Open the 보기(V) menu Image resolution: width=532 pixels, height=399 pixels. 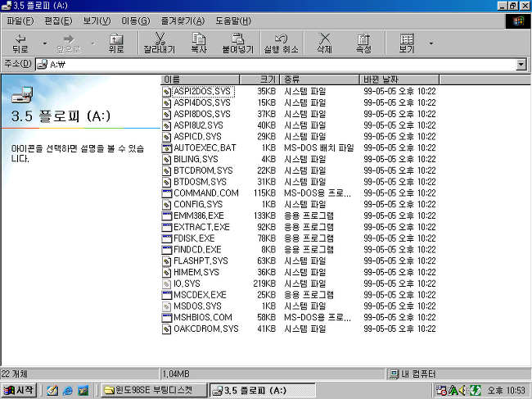(x=97, y=21)
